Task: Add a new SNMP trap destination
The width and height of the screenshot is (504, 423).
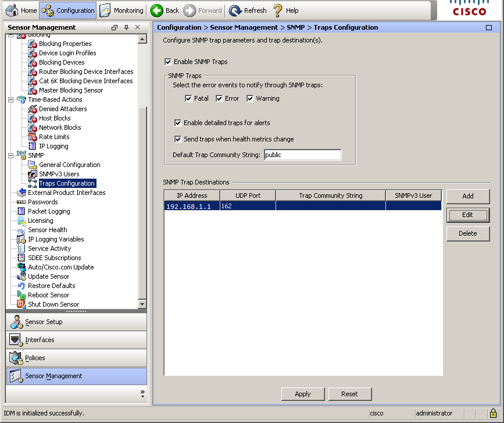Action: pyautogui.click(x=468, y=196)
